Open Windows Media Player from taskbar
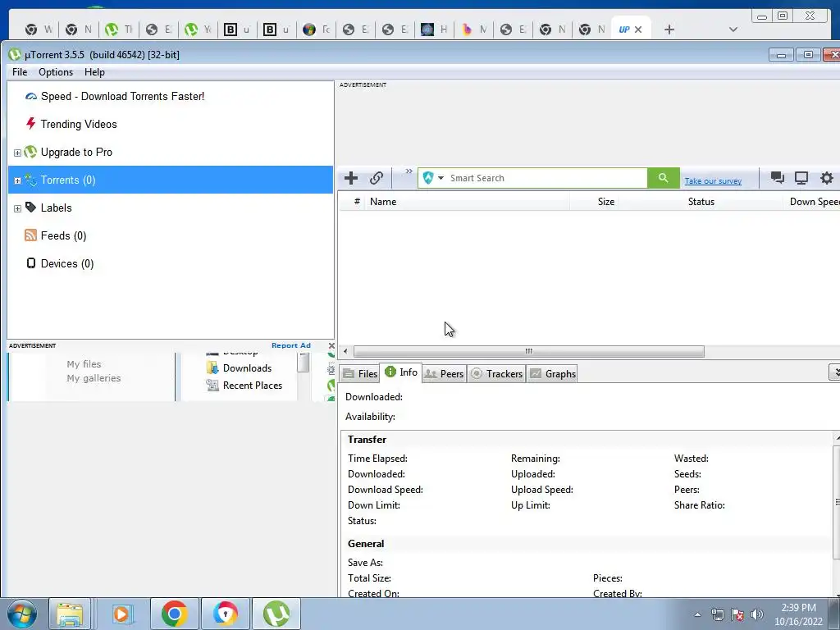The width and height of the screenshot is (840, 630). click(x=121, y=614)
